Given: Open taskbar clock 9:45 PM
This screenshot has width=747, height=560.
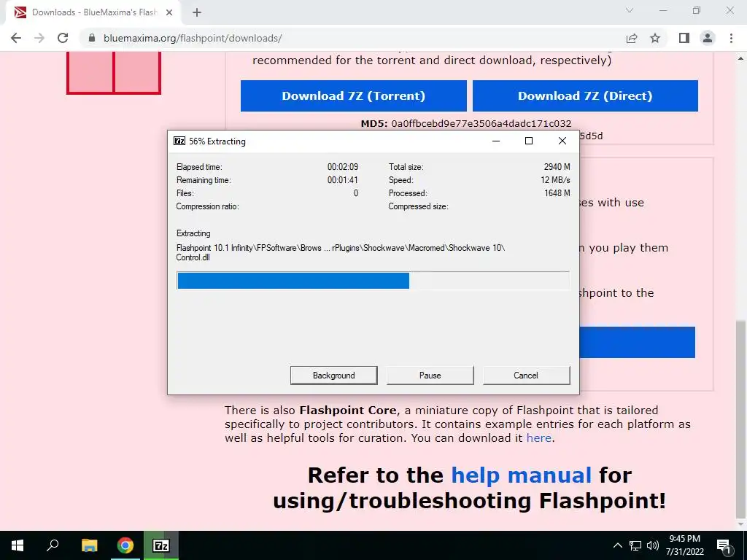Looking at the screenshot, I should (x=684, y=545).
